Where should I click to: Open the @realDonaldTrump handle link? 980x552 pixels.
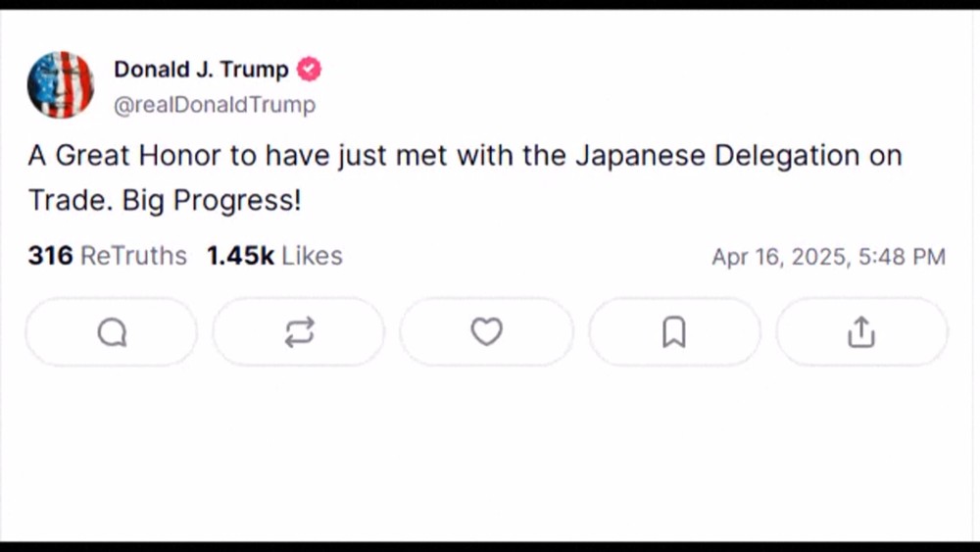click(x=215, y=105)
